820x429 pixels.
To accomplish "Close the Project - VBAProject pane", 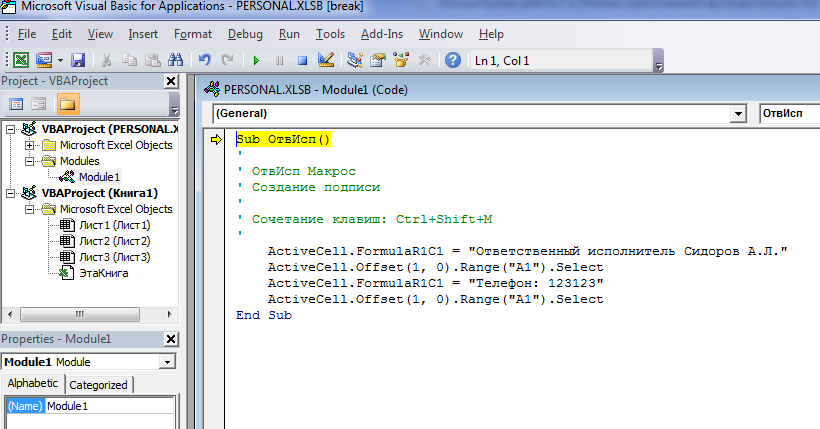I will pos(171,81).
